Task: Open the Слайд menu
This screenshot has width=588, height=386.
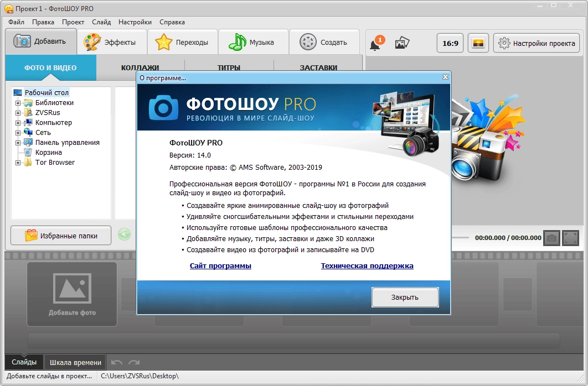Action: pos(101,22)
